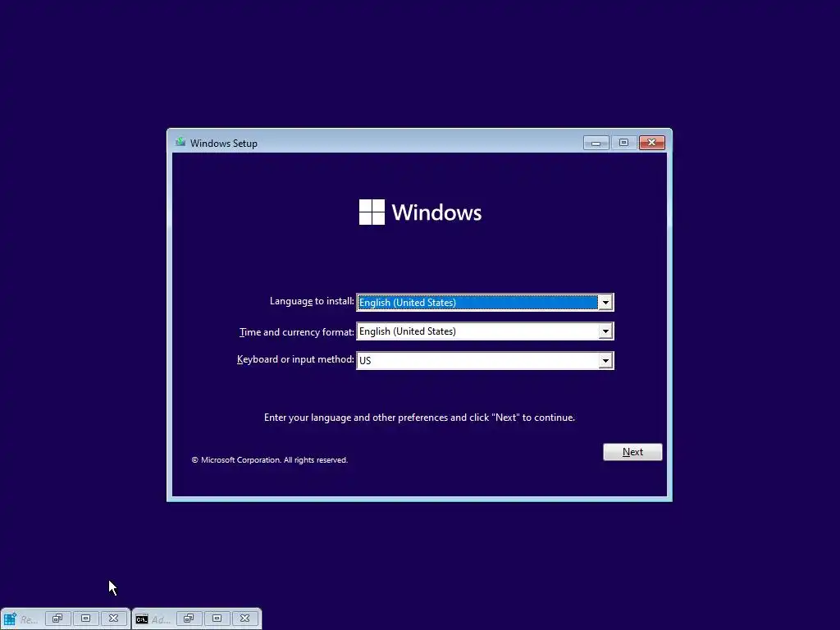Open the Language to install dropdown arrow
The width and height of the screenshot is (840, 630).
click(605, 302)
